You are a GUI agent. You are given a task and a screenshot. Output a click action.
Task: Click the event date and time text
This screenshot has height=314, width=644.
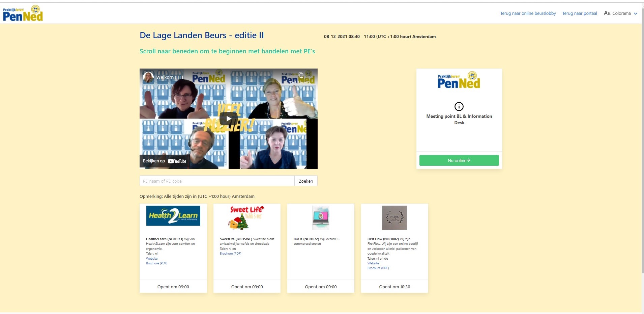point(380,36)
